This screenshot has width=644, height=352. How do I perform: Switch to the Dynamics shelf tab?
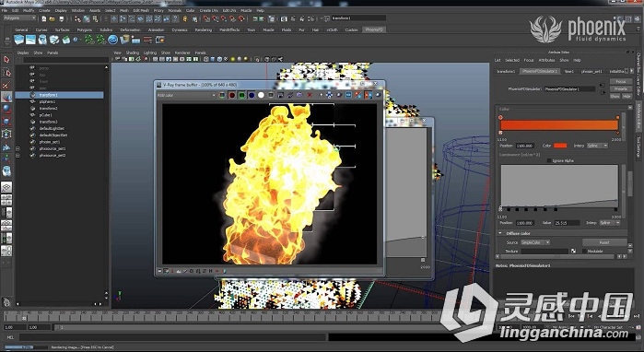(x=180, y=29)
